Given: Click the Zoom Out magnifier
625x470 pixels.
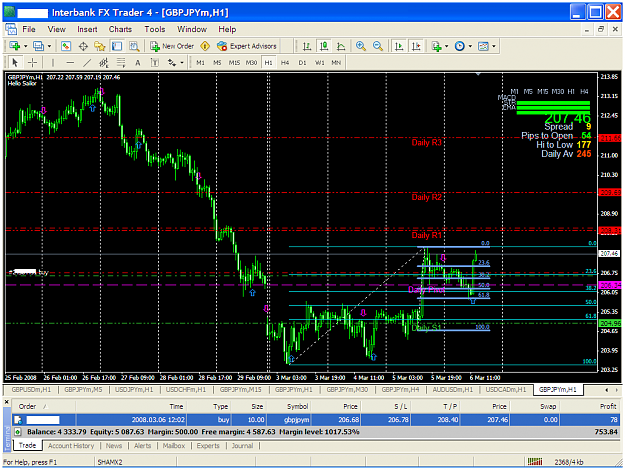Looking at the screenshot, I should (377, 46).
